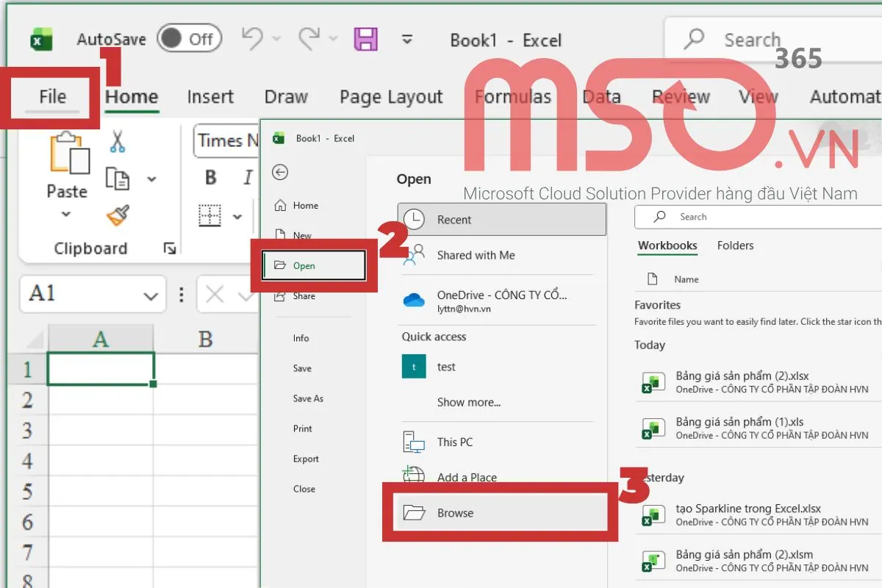Click the back arrow in backstage view
882x588 pixels.
280,172
